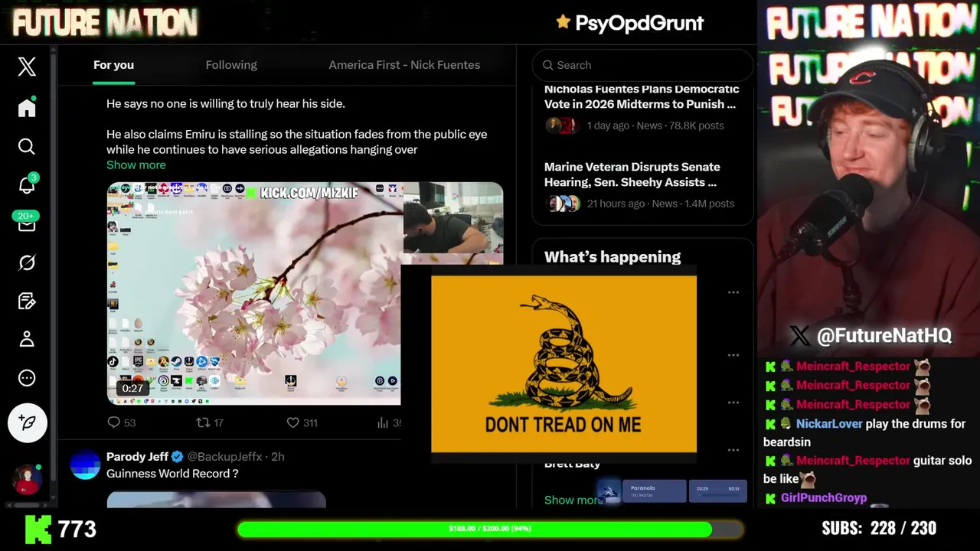This screenshot has width=980, height=551.
Task: Show more trends under What's happening
Action: 573,500
